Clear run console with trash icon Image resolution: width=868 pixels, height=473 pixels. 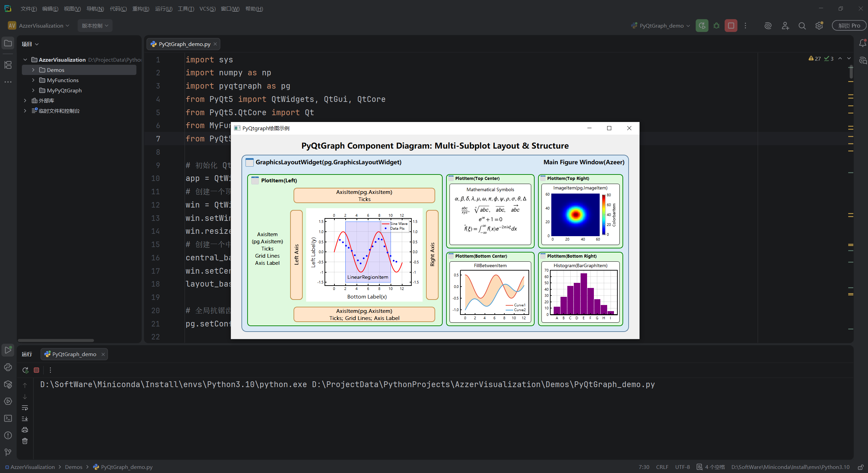[x=25, y=441]
